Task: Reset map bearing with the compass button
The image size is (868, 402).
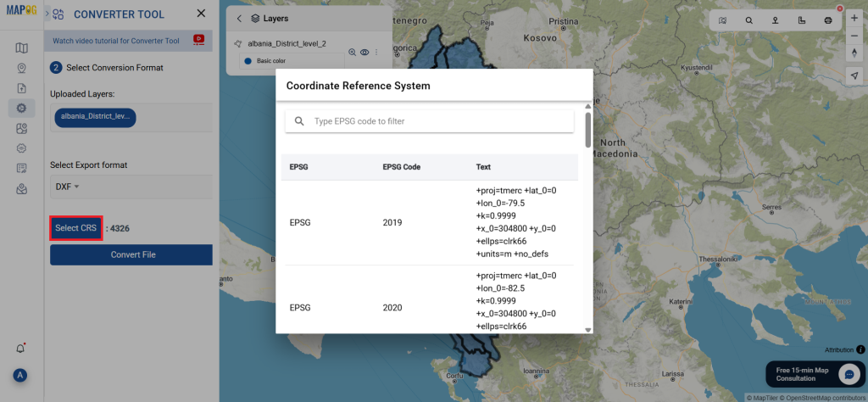Action: click(x=854, y=53)
